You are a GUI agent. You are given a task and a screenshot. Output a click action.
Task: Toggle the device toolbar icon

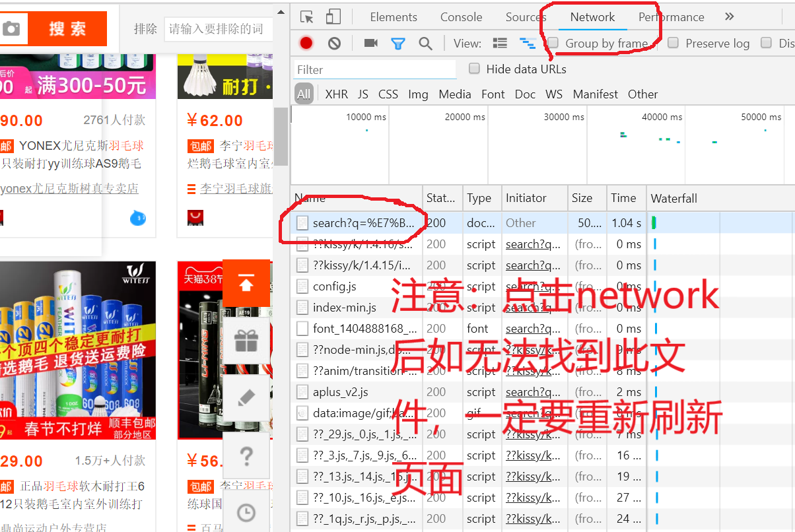333,17
